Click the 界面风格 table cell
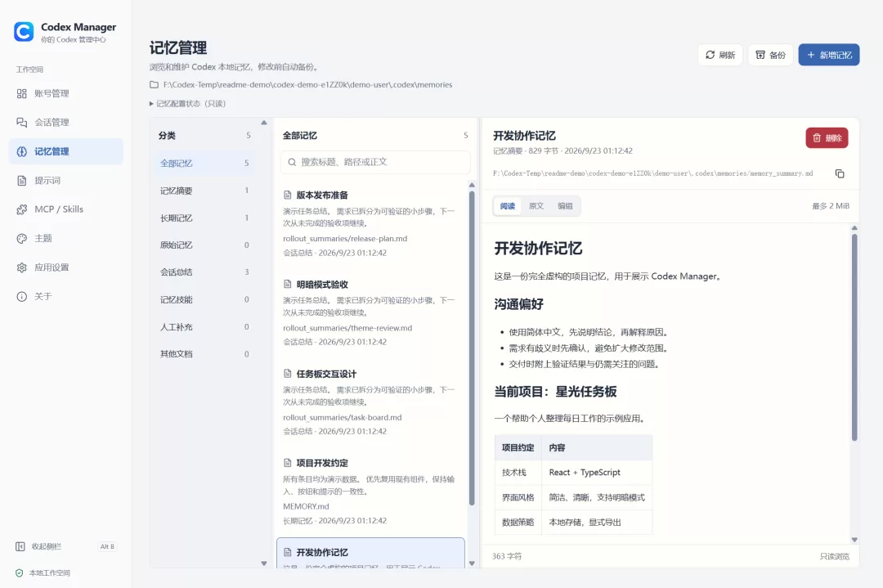 tap(518, 497)
